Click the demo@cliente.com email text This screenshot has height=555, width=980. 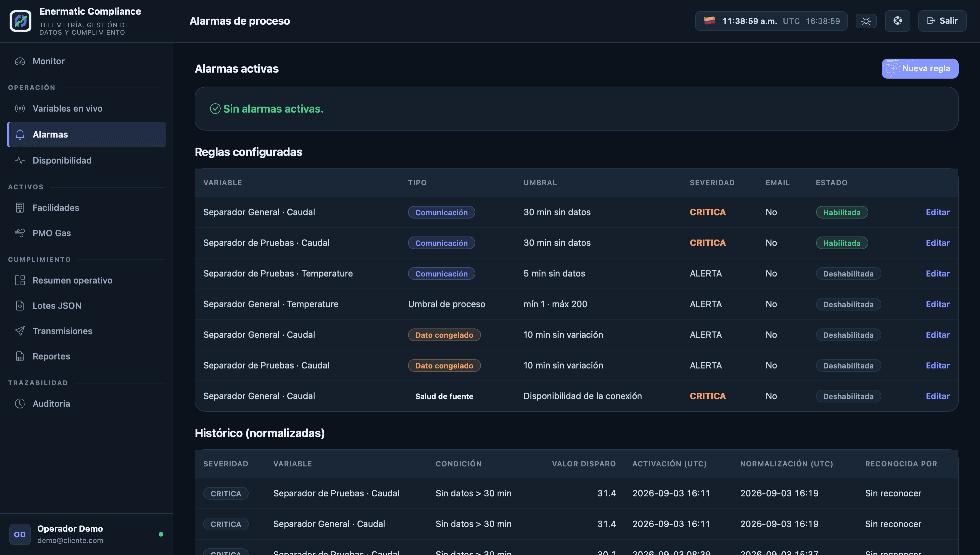tap(70, 541)
